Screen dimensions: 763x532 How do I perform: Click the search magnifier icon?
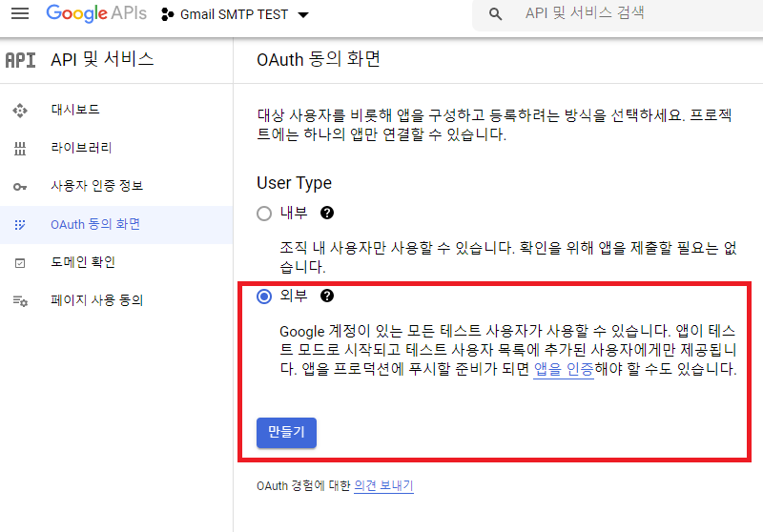coord(495,14)
